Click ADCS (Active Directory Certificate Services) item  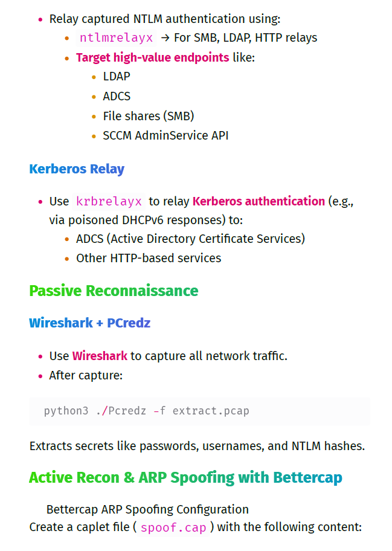(x=190, y=239)
